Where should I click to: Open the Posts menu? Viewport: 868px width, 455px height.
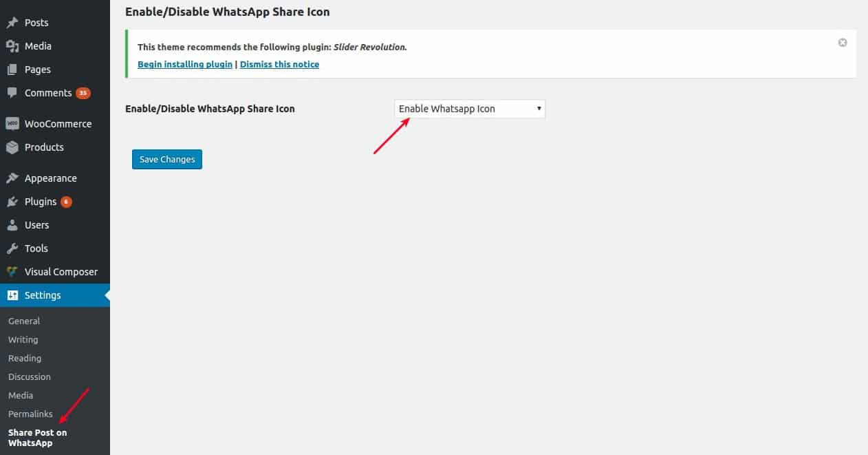(x=55, y=23)
